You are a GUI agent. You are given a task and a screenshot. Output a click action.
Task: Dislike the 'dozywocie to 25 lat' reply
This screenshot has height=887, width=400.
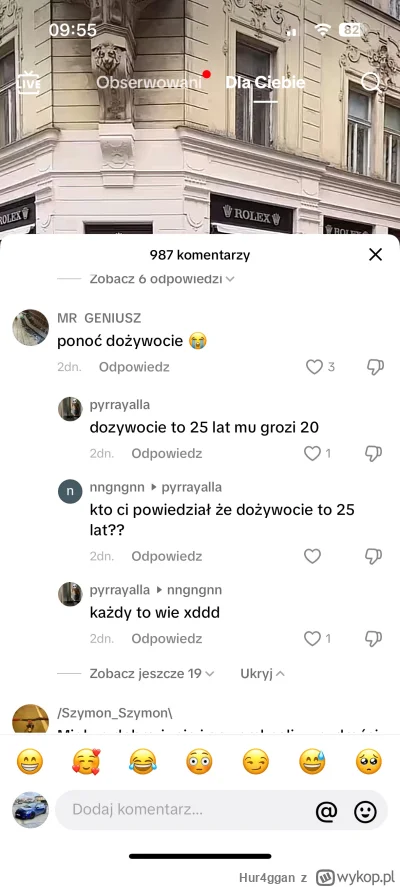click(373, 453)
